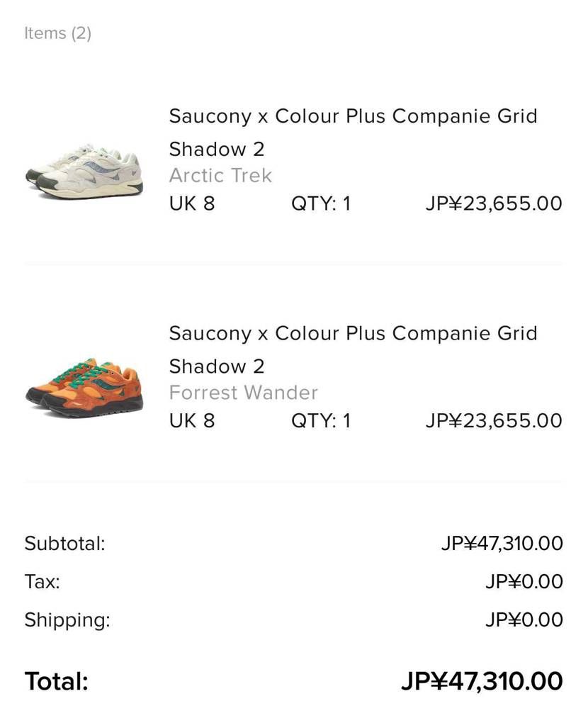The width and height of the screenshot is (588, 718).
Task: Click UK 8 size on Arctic Trek
Action: [x=191, y=204]
